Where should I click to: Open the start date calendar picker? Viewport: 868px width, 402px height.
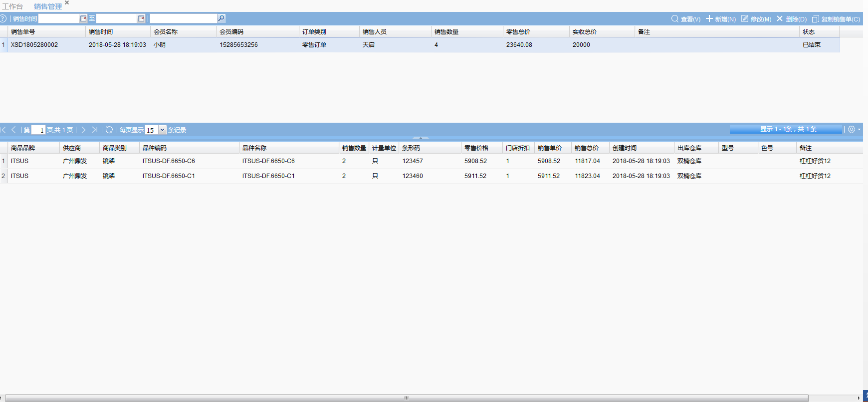[83, 18]
